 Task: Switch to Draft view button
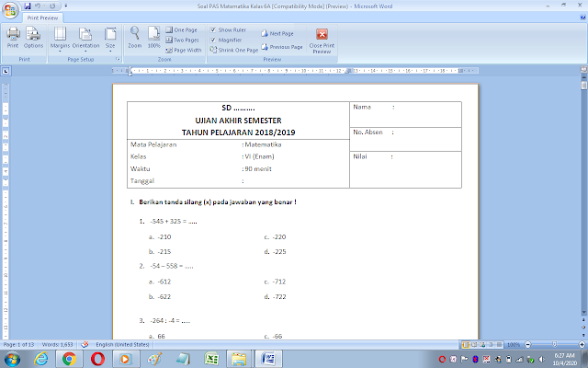pos(499,344)
